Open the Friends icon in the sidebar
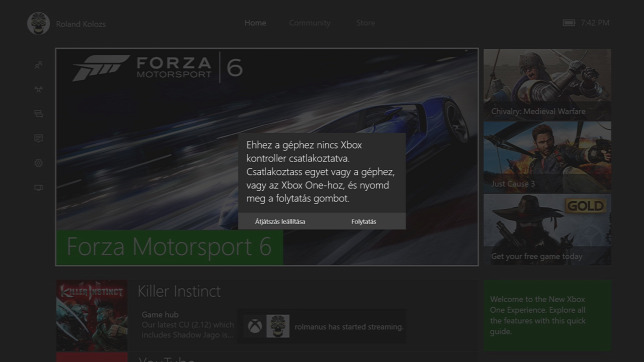644x362 pixels. (39, 65)
